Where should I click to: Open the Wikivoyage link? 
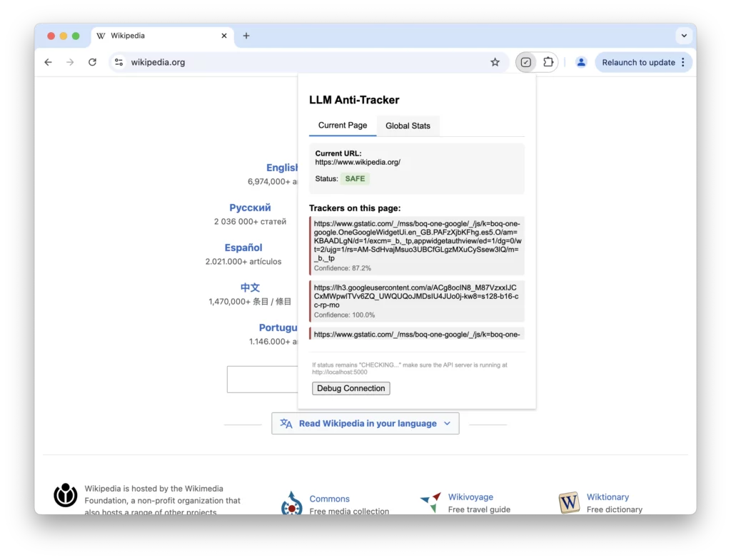click(x=470, y=497)
